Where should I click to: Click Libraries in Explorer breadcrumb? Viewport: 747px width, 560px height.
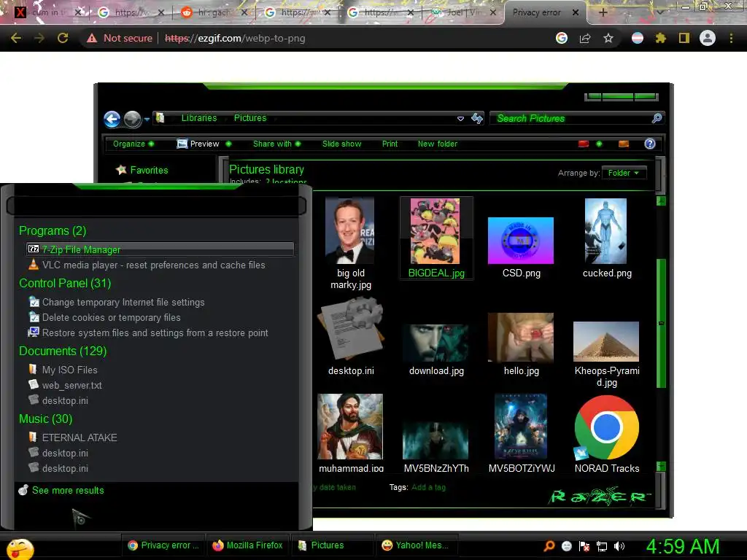tap(199, 117)
